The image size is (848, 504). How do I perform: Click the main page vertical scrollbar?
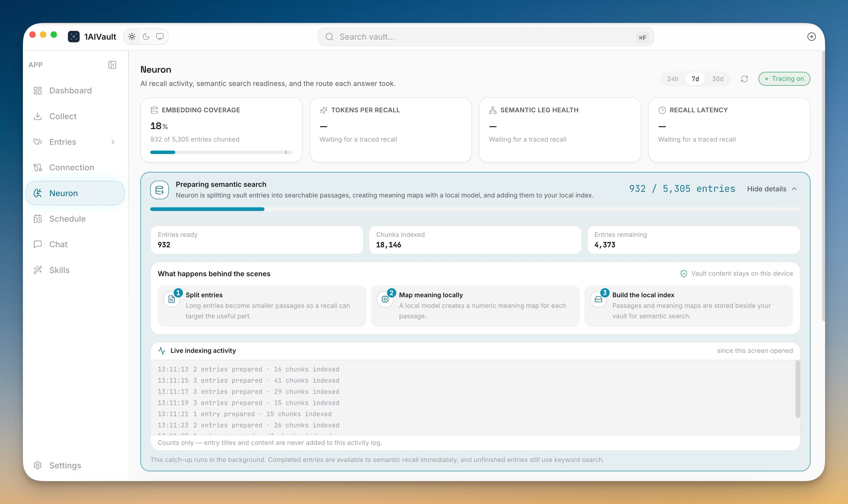pos(823,186)
